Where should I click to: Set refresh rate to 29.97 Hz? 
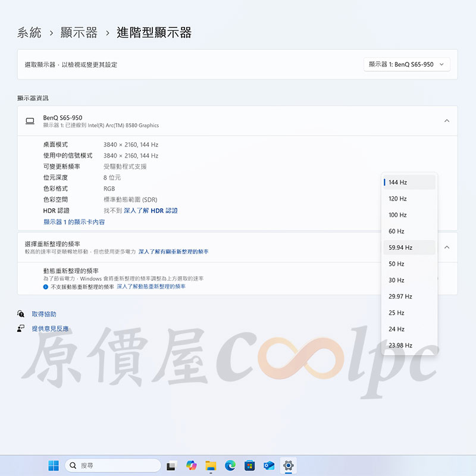(x=409, y=296)
